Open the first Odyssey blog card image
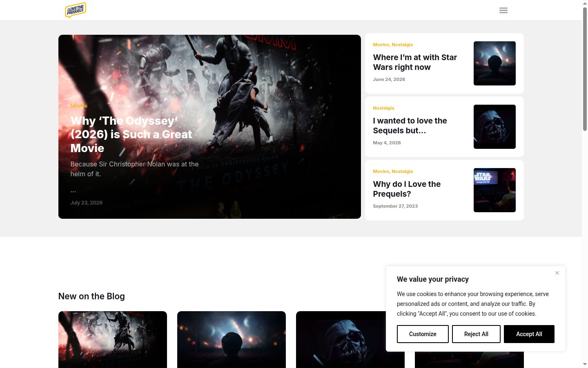588x368 pixels. tap(113, 339)
